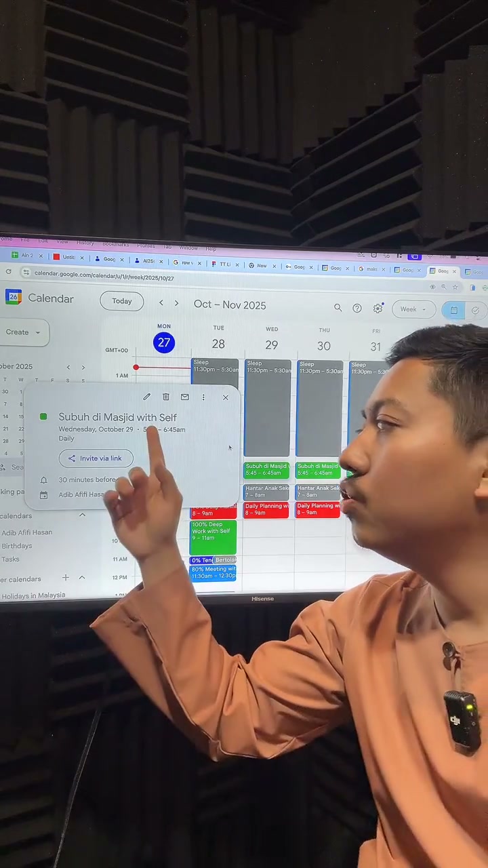Jump to Today

point(122,301)
